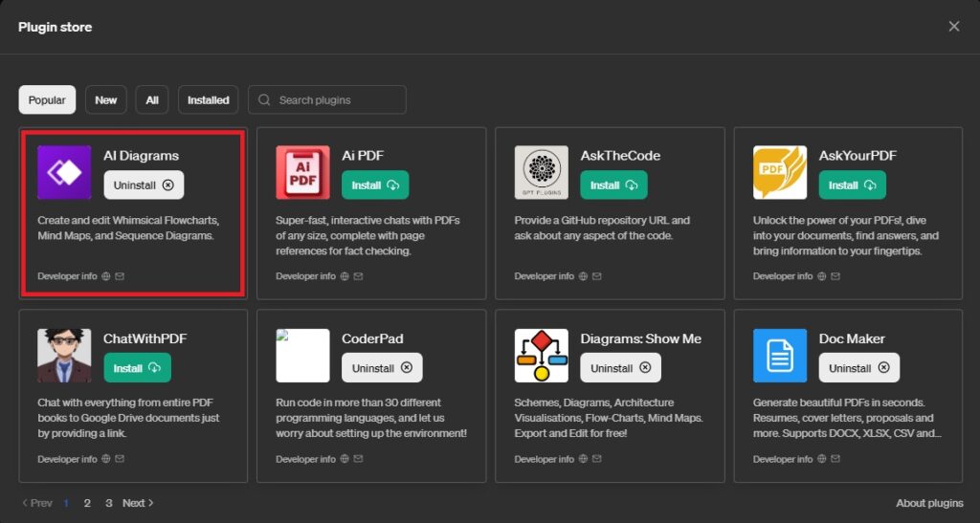Click Diagrams: Show Me developer email icon

(x=597, y=459)
